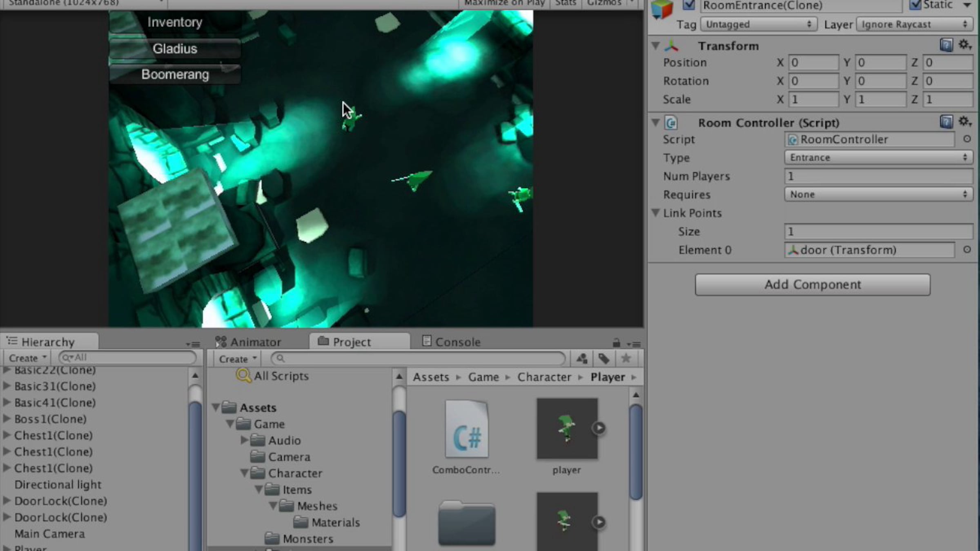Screen dimensions: 980x551
Task: Open Room Controller help book icon
Action: [946, 122]
